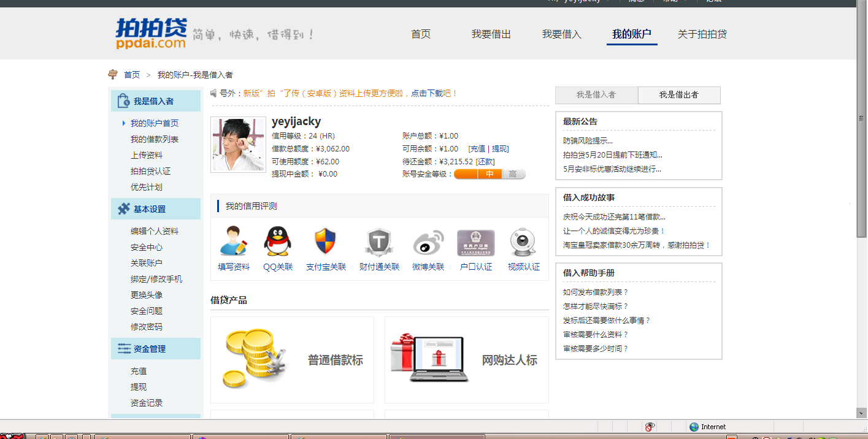The height and width of the screenshot is (439, 868).
Task: Click the user avatar photo
Action: (238, 145)
